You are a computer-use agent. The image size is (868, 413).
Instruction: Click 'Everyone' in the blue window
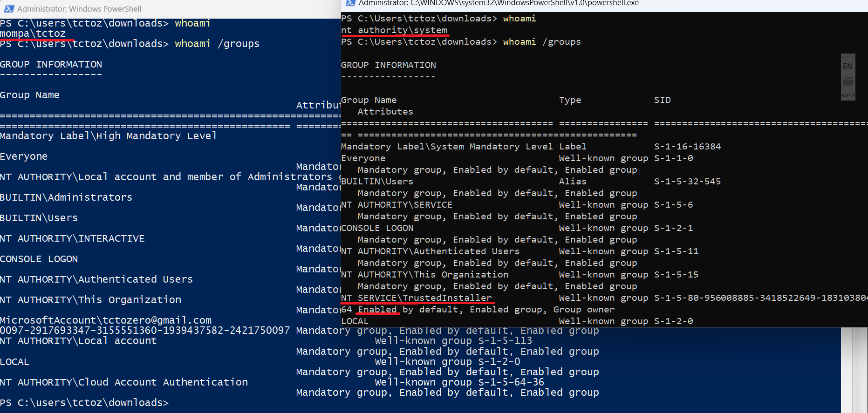pos(24,156)
